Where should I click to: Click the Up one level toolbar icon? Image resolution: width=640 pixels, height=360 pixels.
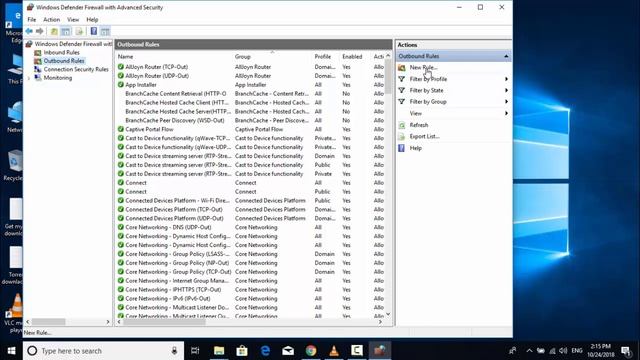[54, 31]
